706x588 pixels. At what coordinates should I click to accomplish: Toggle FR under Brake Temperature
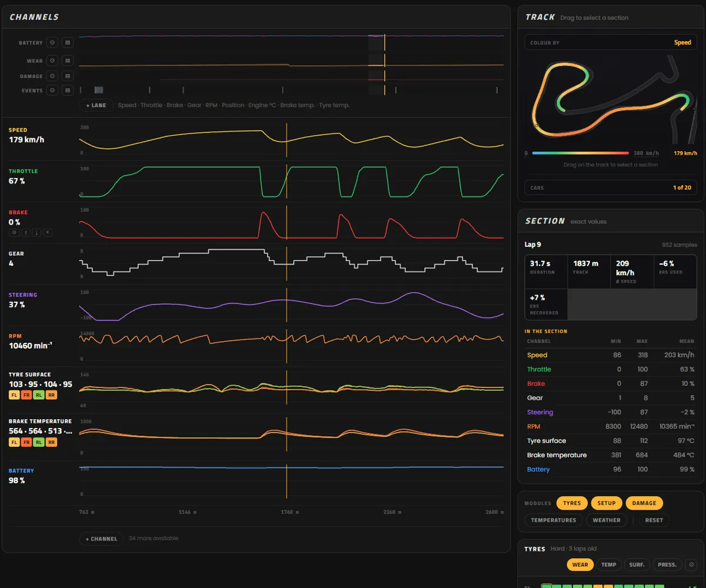click(x=26, y=442)
